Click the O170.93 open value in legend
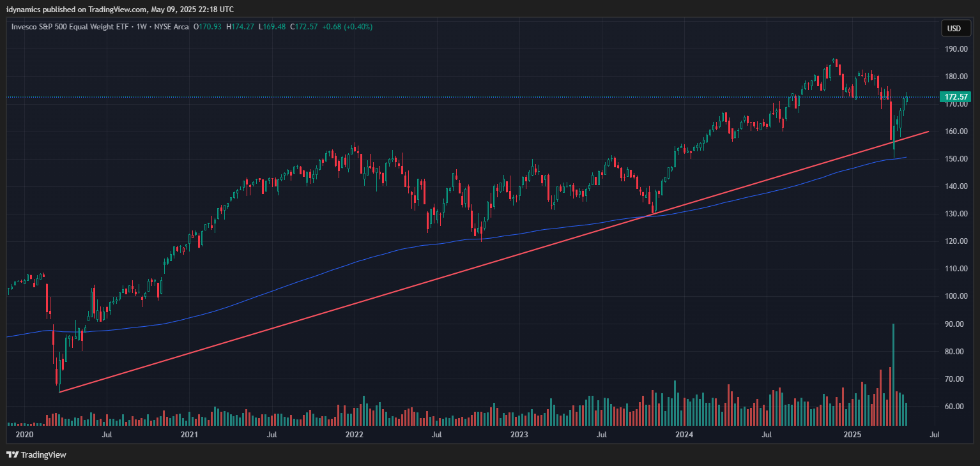 (x=208, y=27)
